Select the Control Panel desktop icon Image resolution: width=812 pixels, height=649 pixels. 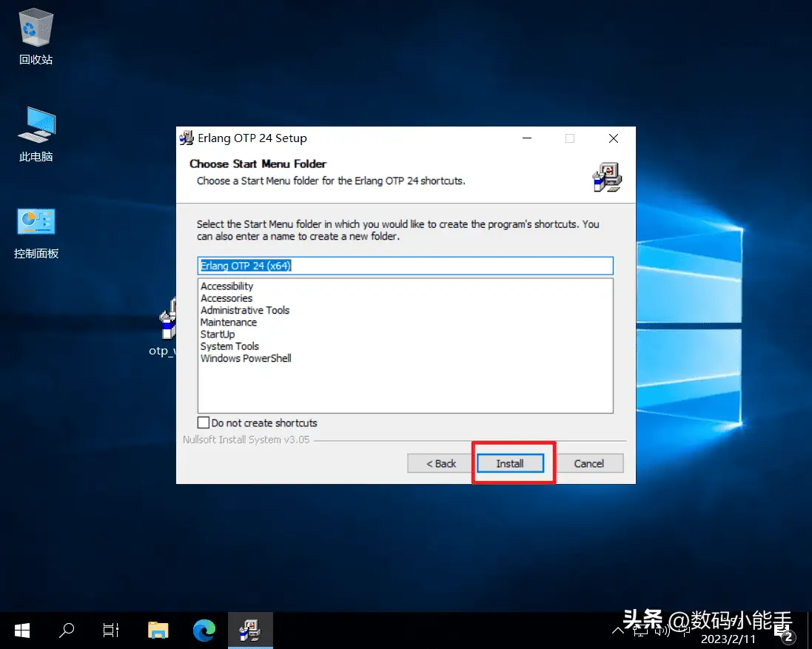pos(36,233)
